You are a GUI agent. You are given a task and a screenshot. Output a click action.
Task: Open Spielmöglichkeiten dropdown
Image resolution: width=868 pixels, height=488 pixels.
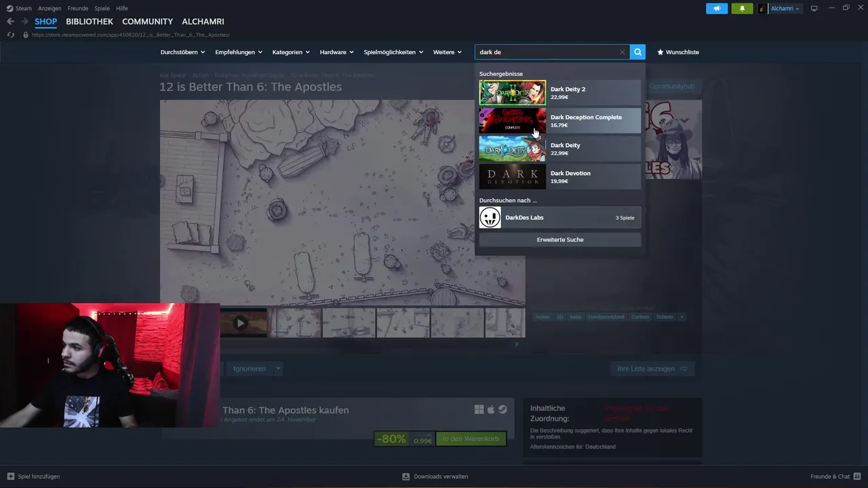click(x=393, y=52)
